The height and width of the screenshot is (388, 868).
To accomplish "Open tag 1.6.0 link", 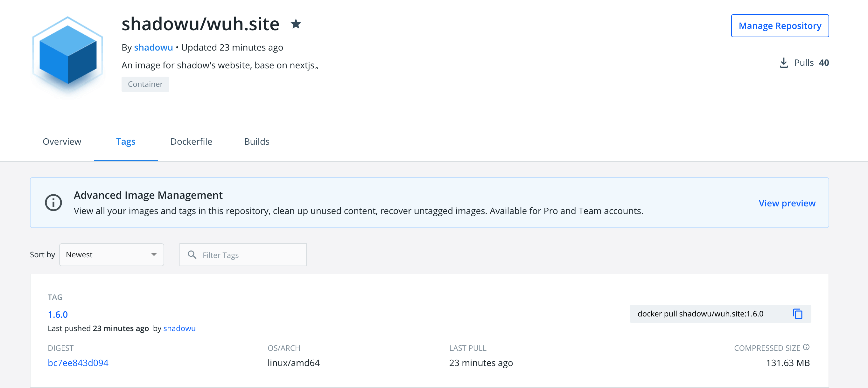I will (58, 314).
